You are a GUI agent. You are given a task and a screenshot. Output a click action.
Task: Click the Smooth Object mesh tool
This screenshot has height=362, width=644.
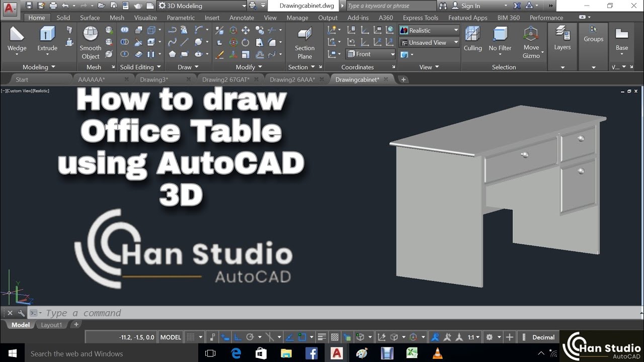click(x=91, y=43)
